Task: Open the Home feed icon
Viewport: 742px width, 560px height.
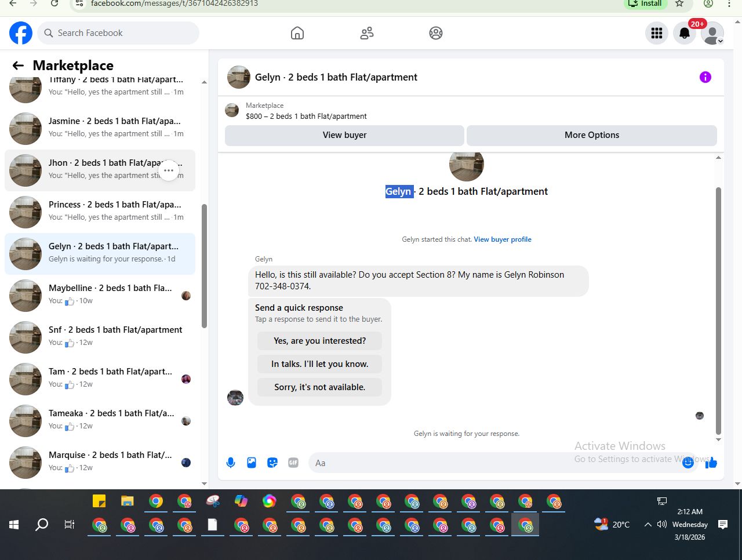Action: (297, 33)
